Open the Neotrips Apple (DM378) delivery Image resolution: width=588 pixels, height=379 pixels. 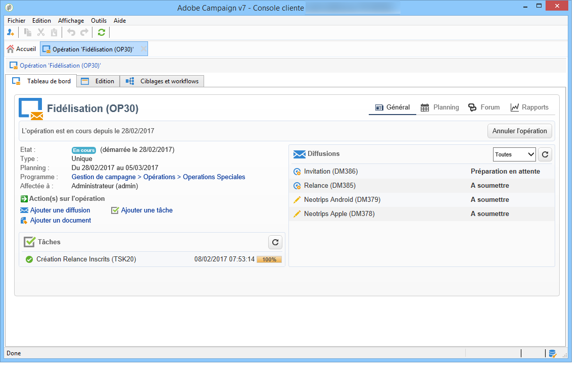(x=339, y=214)
